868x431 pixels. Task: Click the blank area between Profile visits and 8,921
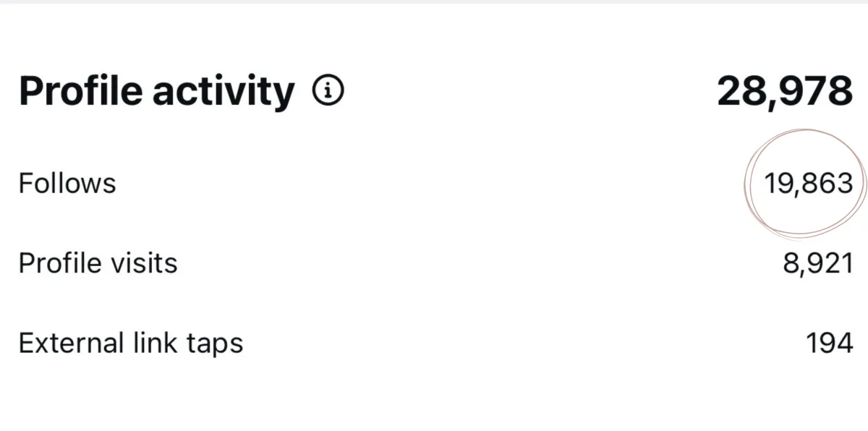477,263
